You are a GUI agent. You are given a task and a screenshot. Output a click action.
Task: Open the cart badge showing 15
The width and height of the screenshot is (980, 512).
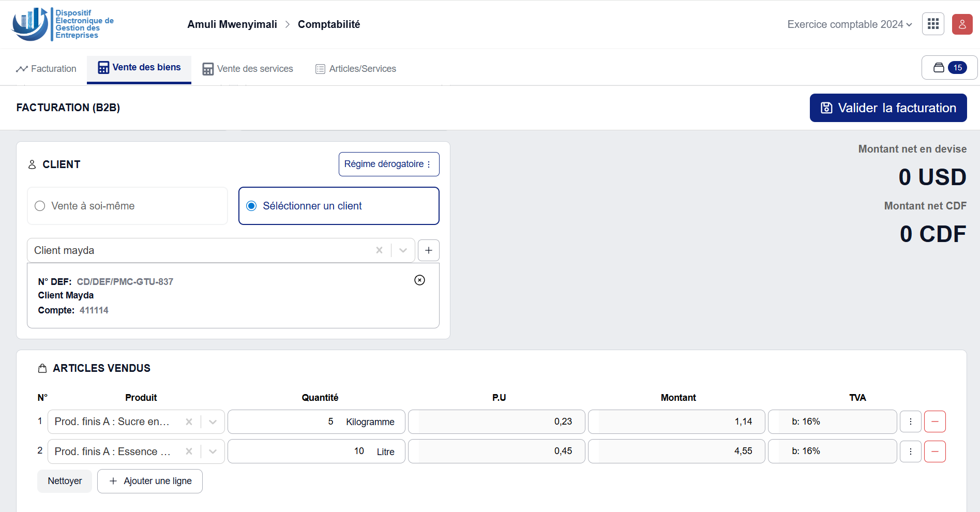click(x=949, y=68)
